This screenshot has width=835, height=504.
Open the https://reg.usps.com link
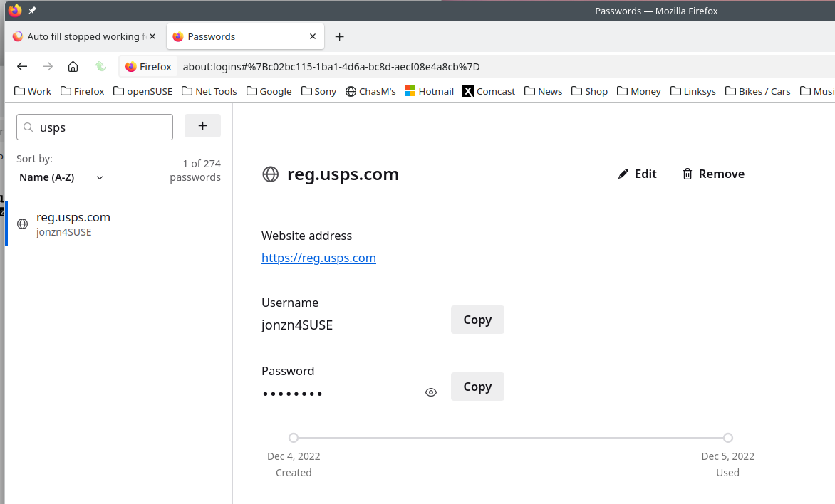tap(318, 258)
